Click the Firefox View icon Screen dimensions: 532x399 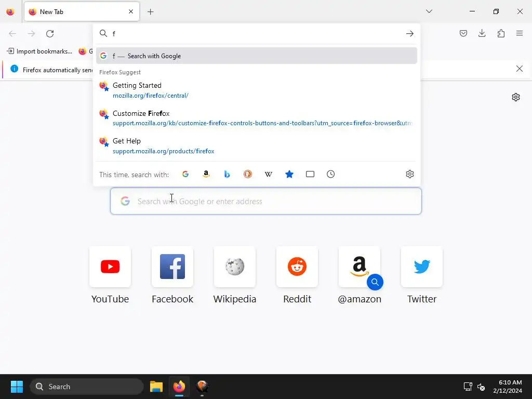click(x=10, y=12)
